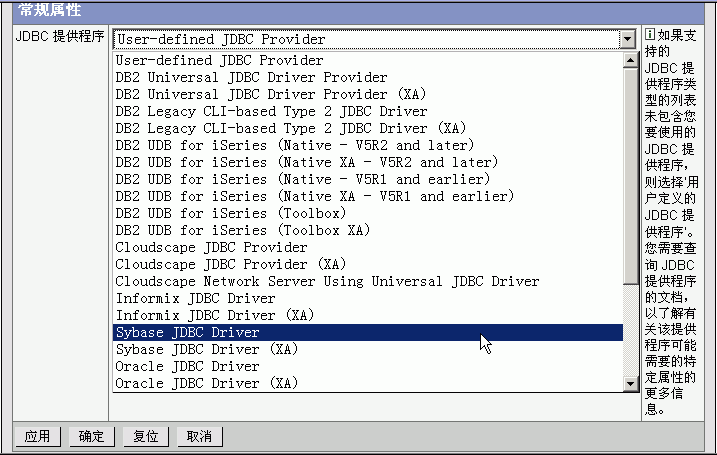Choose 'DB2 Universal JDBC Driver Provider (XA)'

tap(368, 94)
